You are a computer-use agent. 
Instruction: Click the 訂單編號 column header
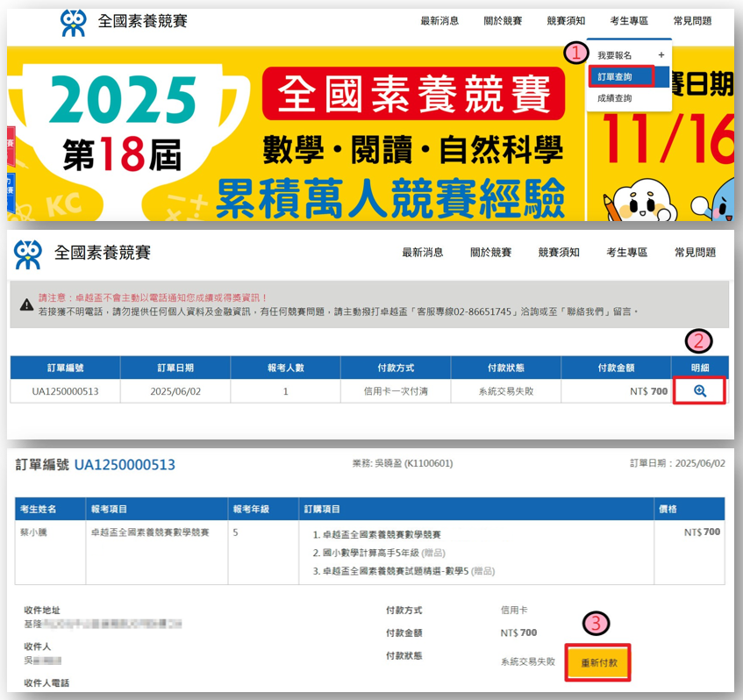(x=66, y=368)
